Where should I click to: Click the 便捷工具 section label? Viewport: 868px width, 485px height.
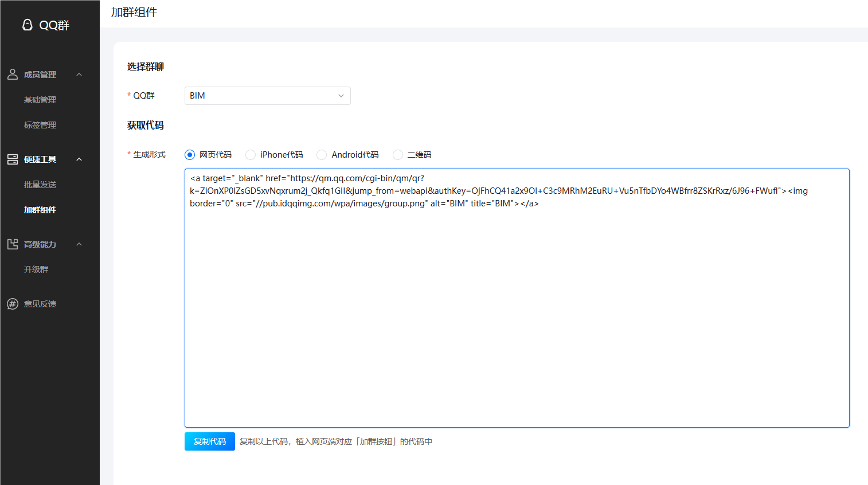pyautogui.click(x=40, y=159)
